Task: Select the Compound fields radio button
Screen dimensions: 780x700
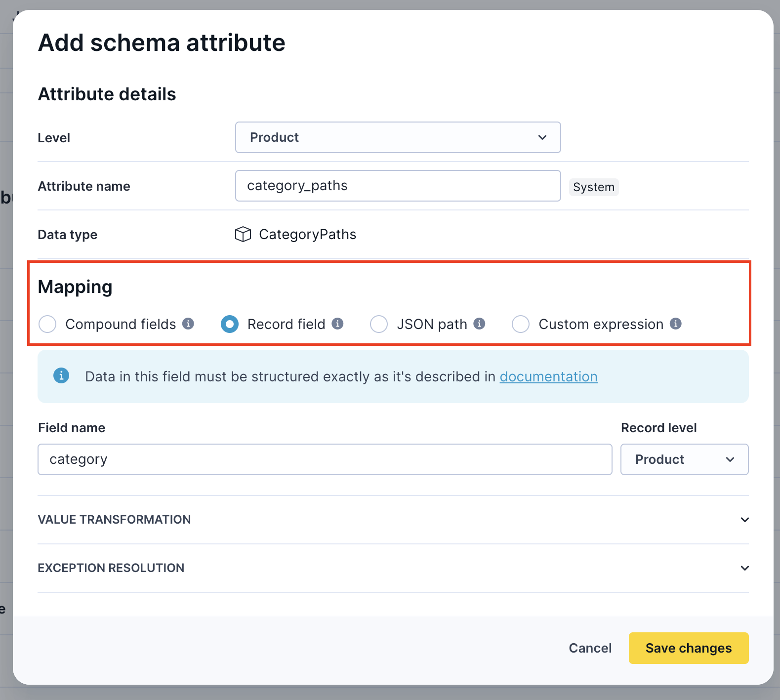Action: coord(48,324)
